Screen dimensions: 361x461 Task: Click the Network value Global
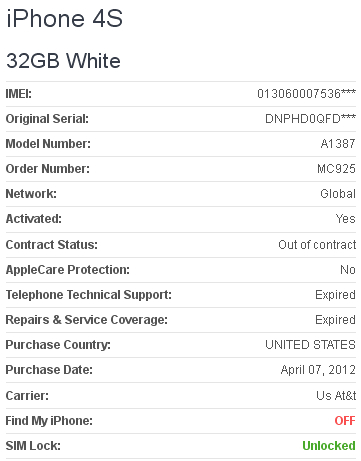[x=338, y=194]
